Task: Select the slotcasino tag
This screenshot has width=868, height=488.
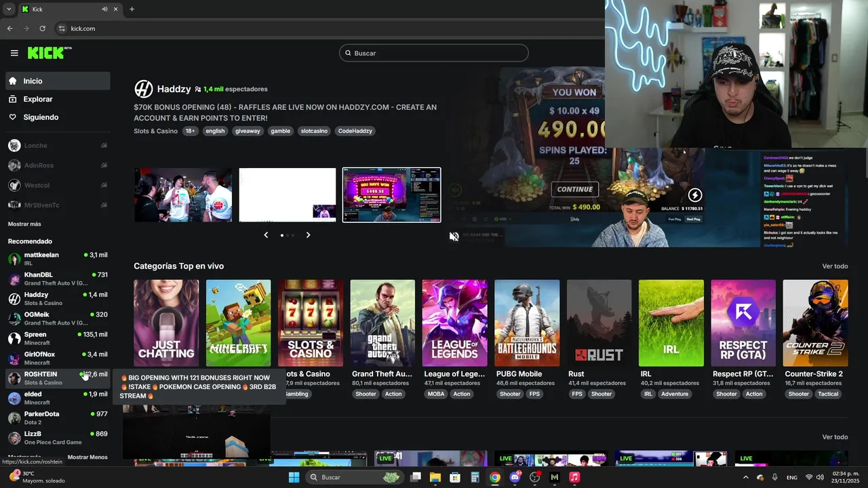Action: tap(314, 131)
